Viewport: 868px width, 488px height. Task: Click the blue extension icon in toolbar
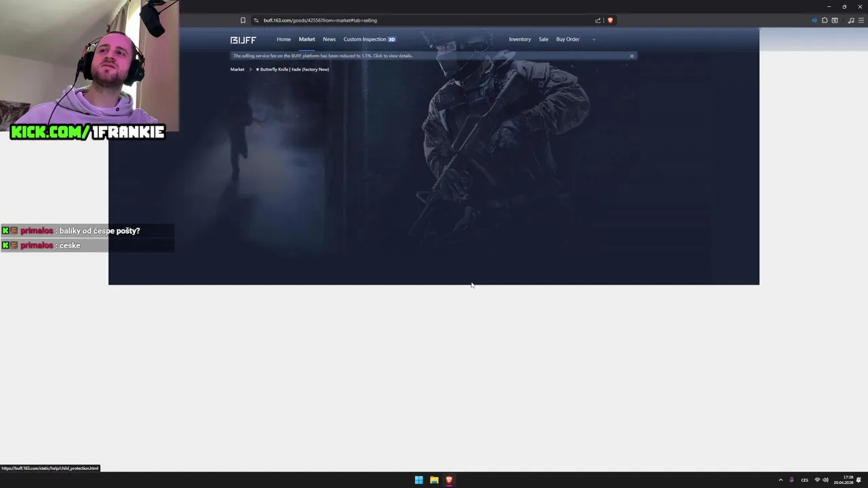click(x=814, y=20)
